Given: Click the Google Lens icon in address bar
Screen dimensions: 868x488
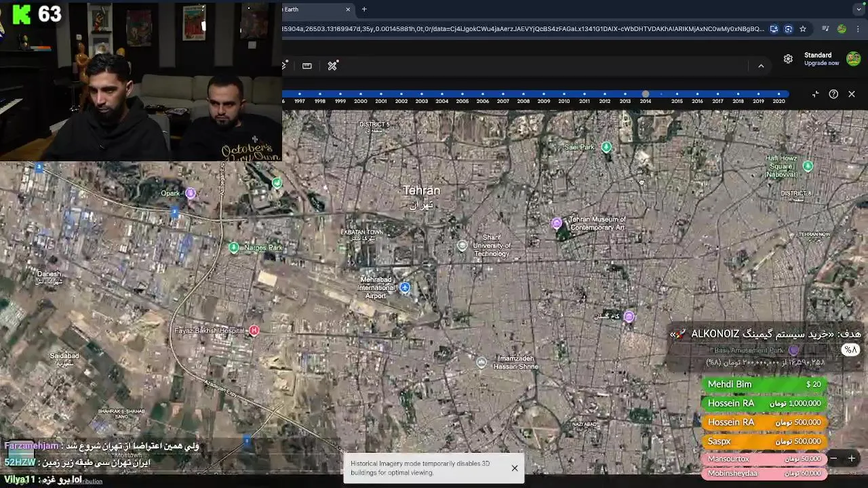Looking at the screenshot, I should pos(789,29).
